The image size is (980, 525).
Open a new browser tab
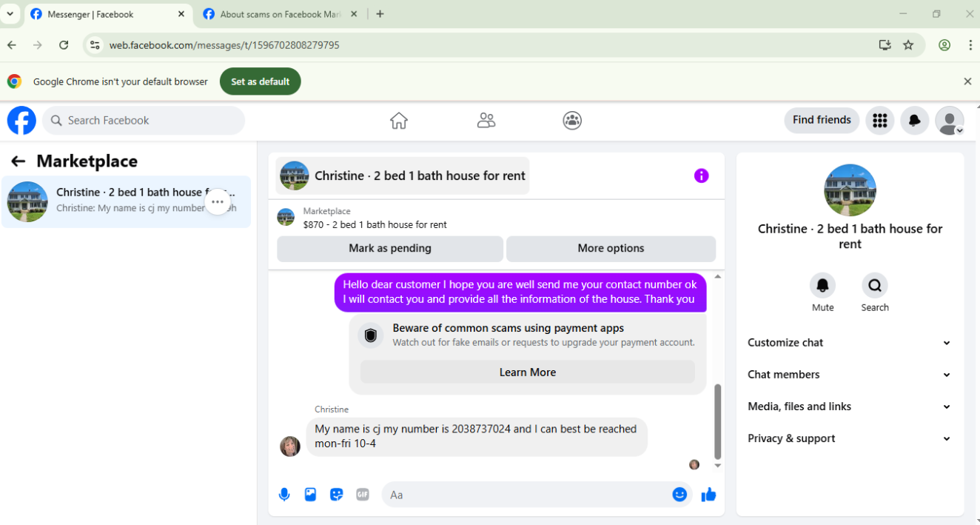click(380, 14)
